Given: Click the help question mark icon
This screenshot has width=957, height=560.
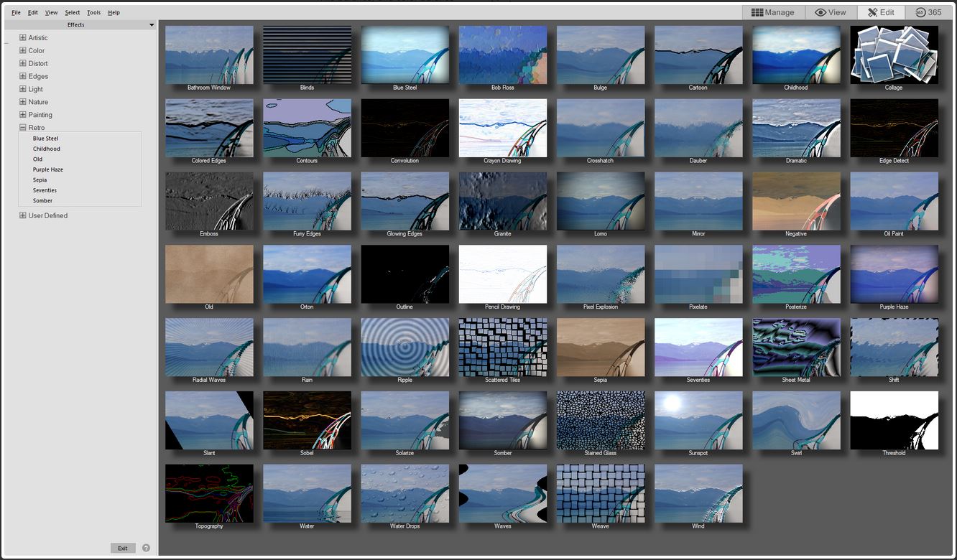Looking at the screenshot, I should [x=146, y=548].
